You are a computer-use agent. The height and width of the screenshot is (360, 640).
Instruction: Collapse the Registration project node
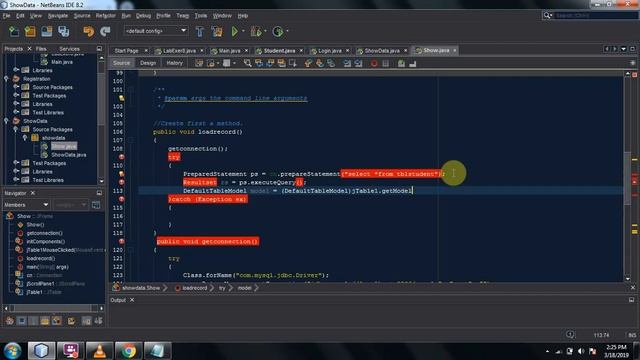[6, 79]
